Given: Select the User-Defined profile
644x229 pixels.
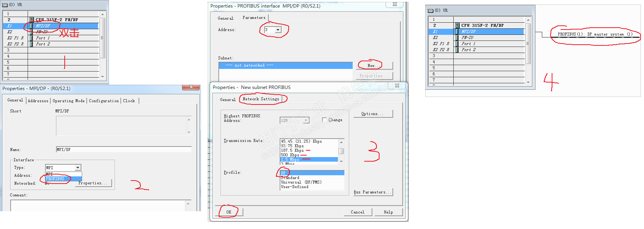Looking at the screenshot, I should click(312, 187).
